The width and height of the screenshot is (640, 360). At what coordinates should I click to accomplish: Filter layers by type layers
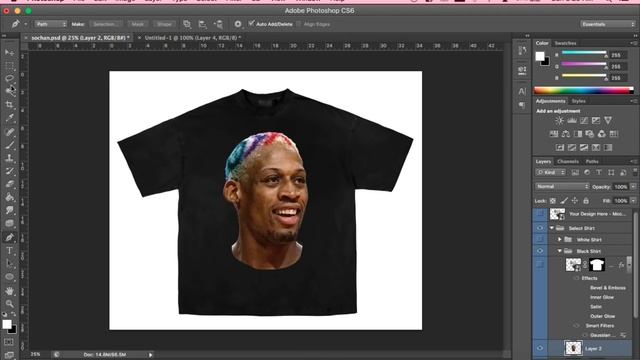(599, 173)
